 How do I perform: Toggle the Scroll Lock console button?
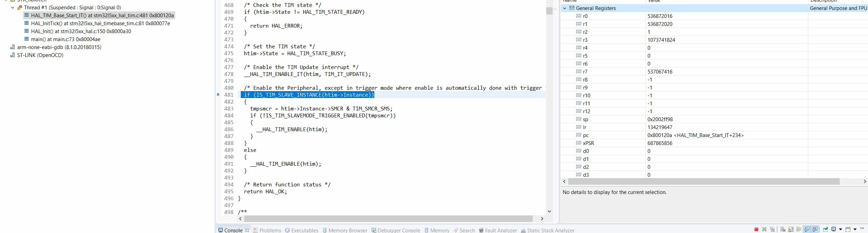coord(791,229)
